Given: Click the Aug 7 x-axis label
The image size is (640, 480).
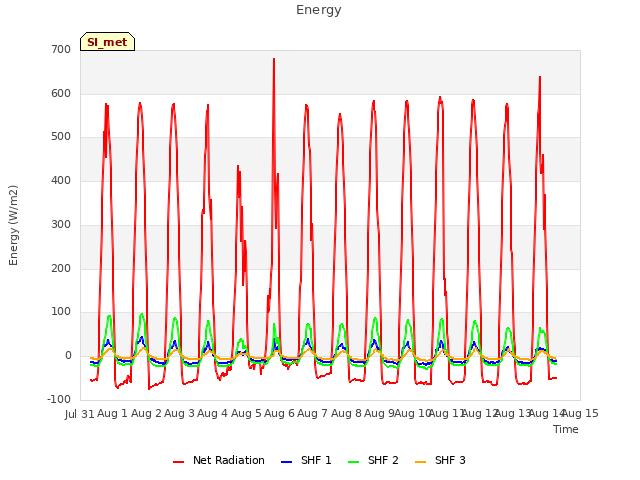Looking at the screenshot, I should pos(313,413).
